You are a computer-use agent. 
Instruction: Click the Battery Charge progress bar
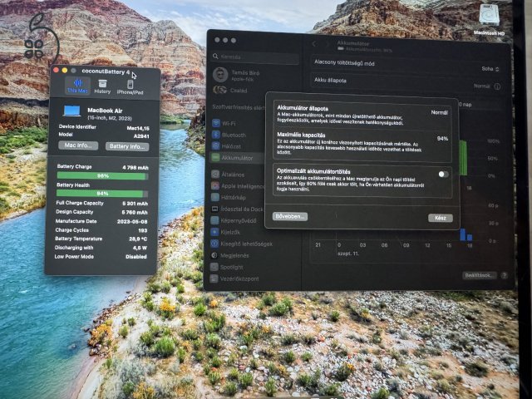(x=102, y=175)
